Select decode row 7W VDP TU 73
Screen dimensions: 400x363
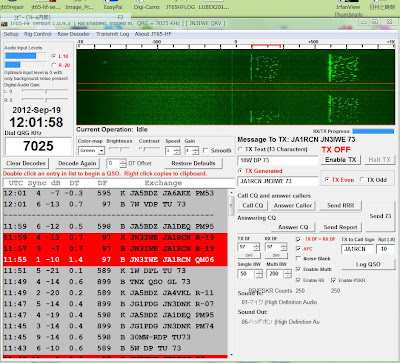(115, 204)
